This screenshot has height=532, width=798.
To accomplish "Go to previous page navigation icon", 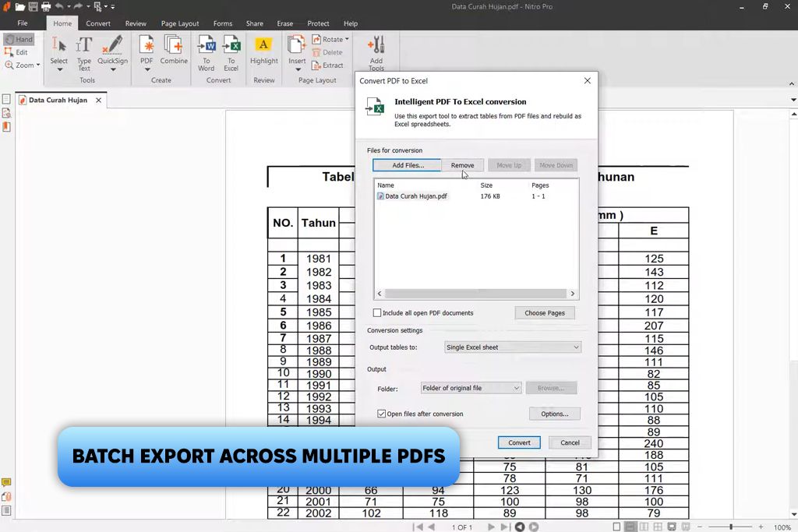I will pos(432,527).
